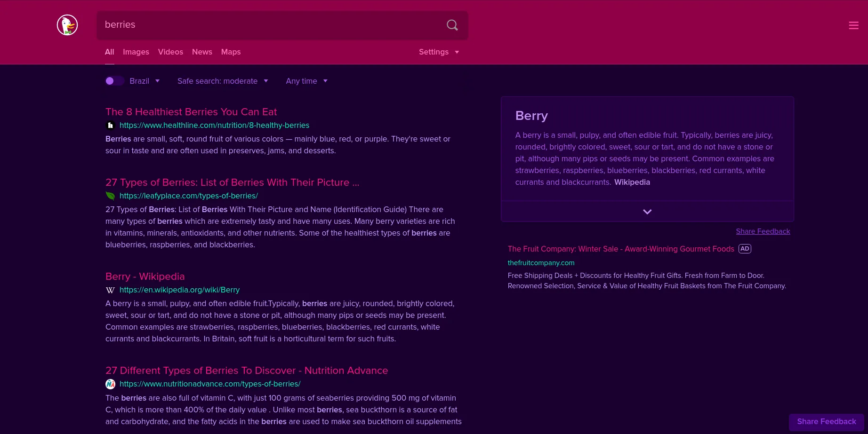Screen dimensions: 868x434
Task: Open the Berry - Wikipedia result title
Action: (x=145, y=276)
